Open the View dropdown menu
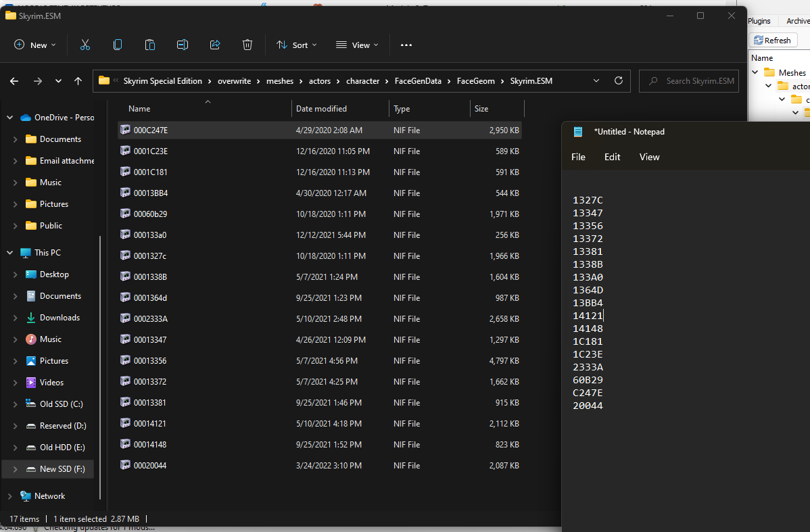The height and width of the screenshot is (532, 810). point(357,45)
